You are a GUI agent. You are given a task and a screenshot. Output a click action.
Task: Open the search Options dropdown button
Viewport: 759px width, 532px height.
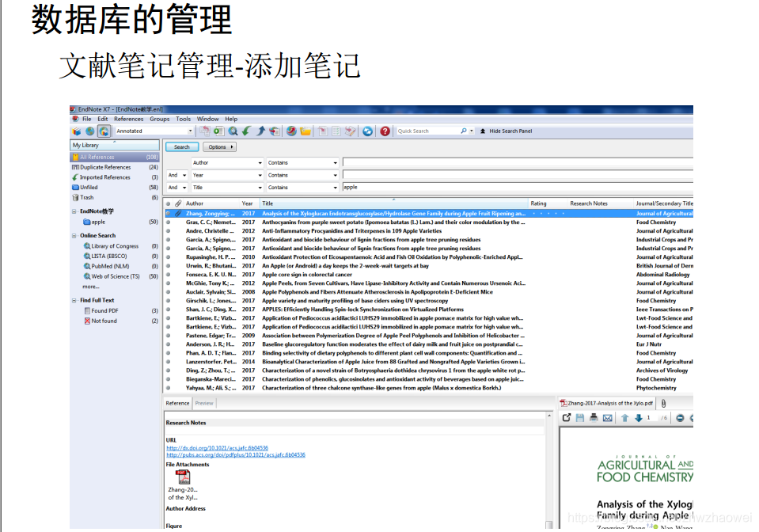click(x=219, y=147)
